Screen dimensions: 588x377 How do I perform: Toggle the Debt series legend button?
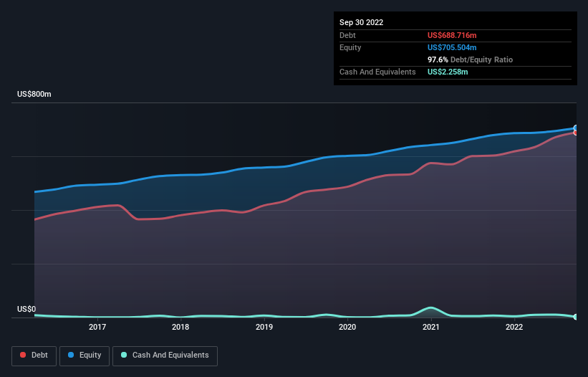(x=34, y=355)
